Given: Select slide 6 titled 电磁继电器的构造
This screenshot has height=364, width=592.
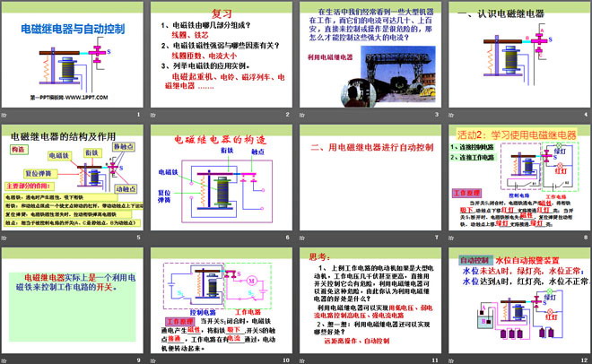Looking at the screenshot, I should (222, 178).
